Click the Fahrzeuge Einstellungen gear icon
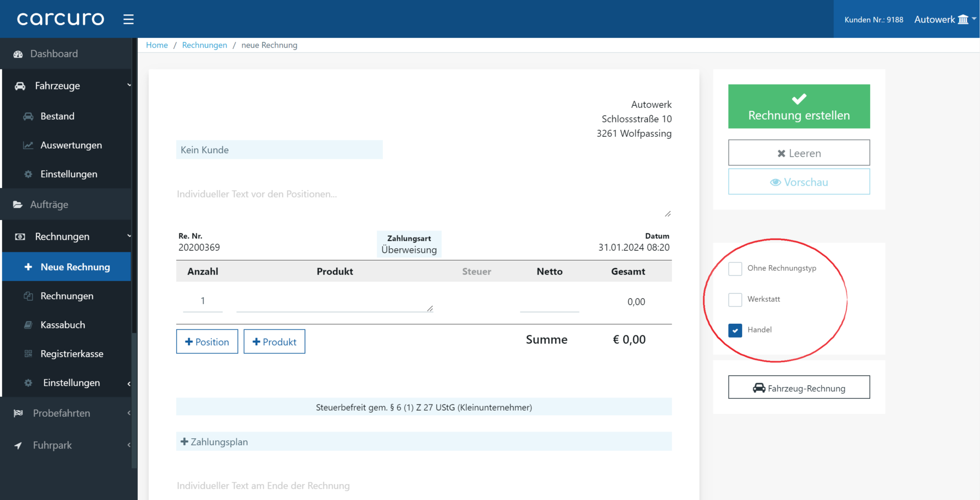The width and height of the screenshot is (980, 500). (28, 174)
